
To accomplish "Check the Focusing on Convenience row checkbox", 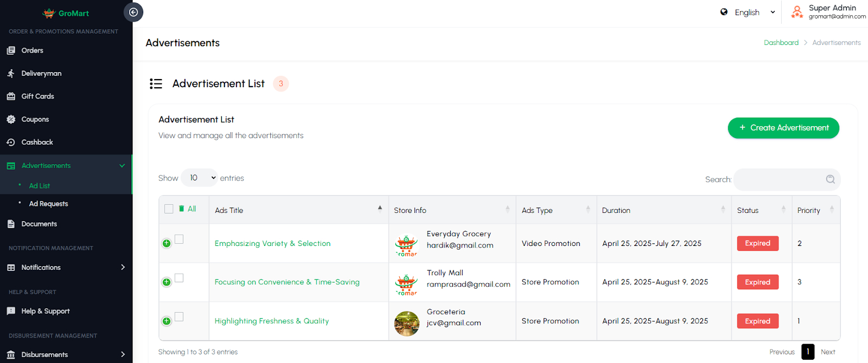I will click(179, 278).
